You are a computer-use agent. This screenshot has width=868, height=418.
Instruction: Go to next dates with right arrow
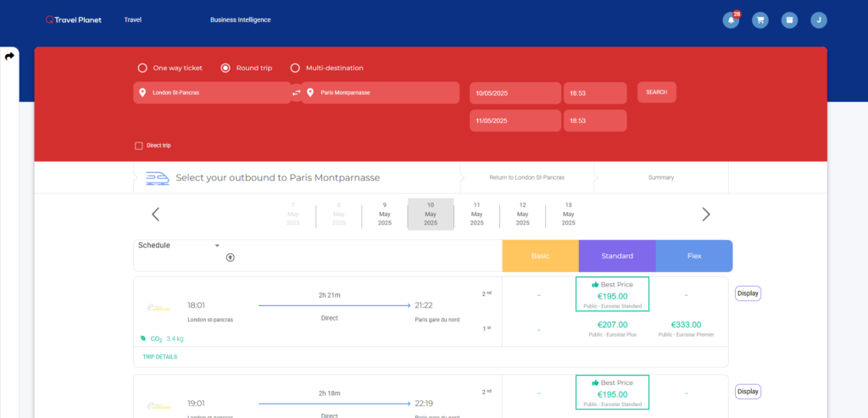706,215
